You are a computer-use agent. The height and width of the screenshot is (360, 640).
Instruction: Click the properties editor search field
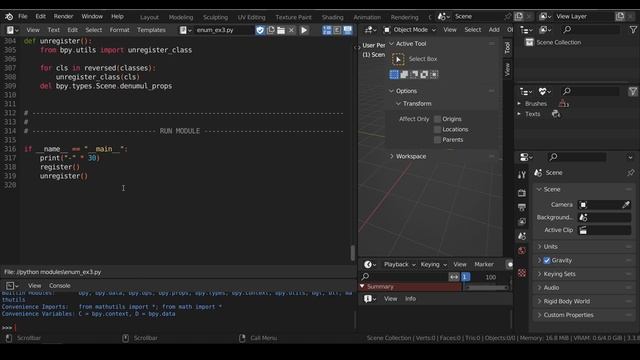(x=576, y=157)
